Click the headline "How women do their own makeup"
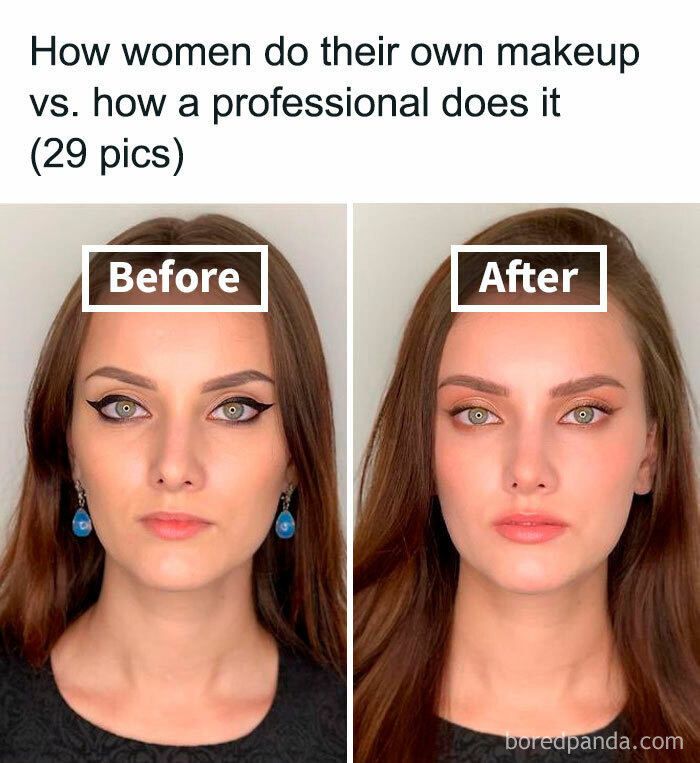The height and width of the screenshot is (763, 700). tap(335, 52)
